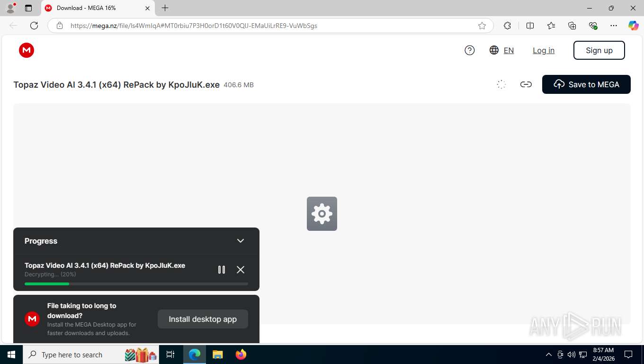This screenshot has width=644, height=364.
Task: Click the file name in Progress panel
Action: (x=105, y=265)
